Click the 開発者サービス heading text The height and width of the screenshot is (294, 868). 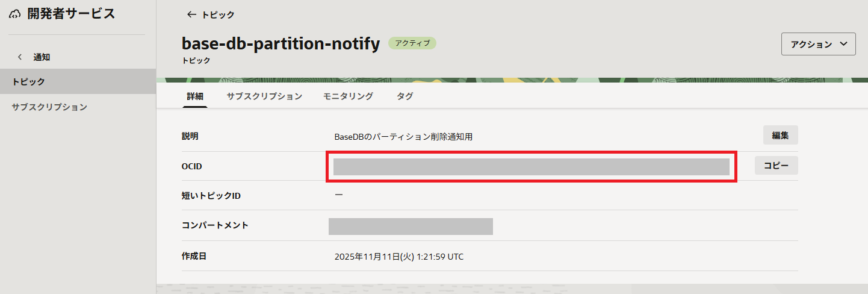pyautogui.click(x=71, y=14)
